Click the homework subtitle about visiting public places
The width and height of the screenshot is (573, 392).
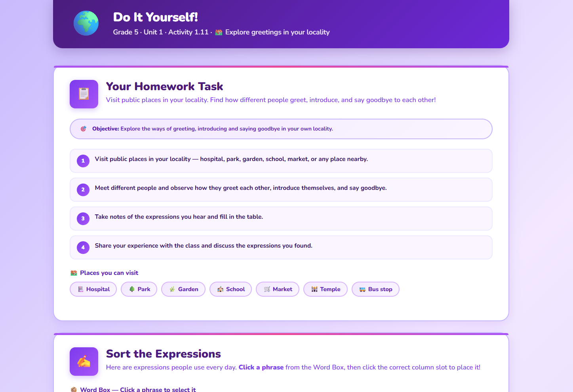tap(271, 100)
